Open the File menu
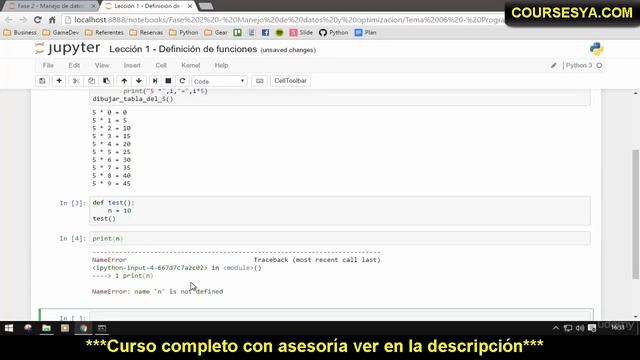Screen dimensions: 640x360 pyautogui.click(x=48, y=65)
